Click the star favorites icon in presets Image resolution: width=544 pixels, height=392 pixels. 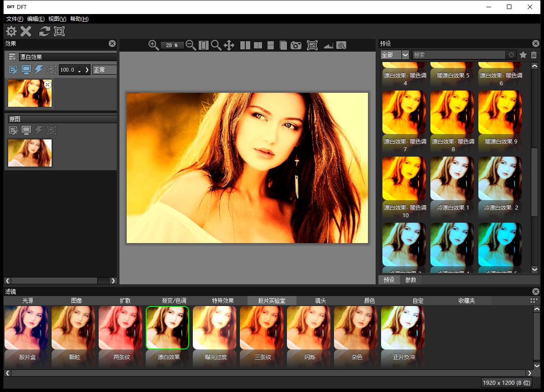523,55
